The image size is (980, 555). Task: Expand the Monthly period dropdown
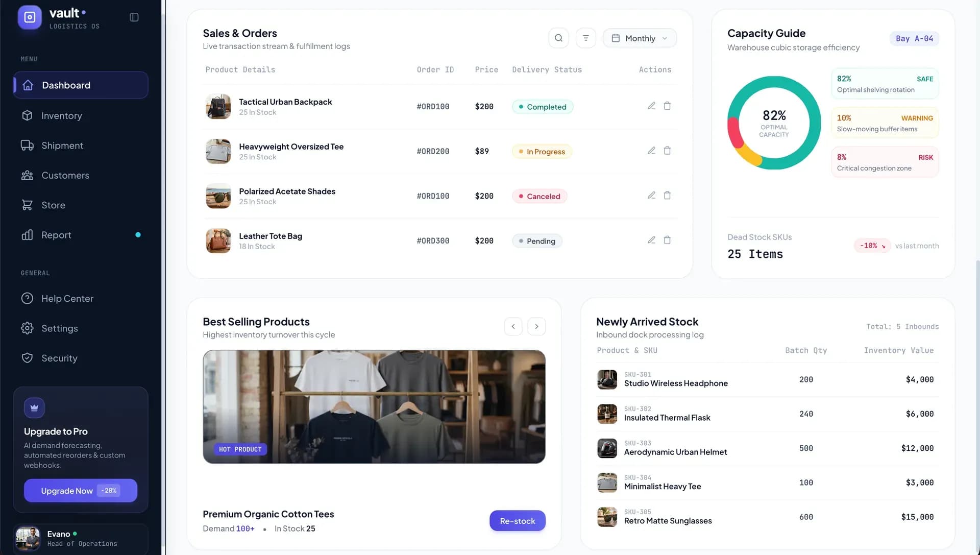click(x=640, y=38)
